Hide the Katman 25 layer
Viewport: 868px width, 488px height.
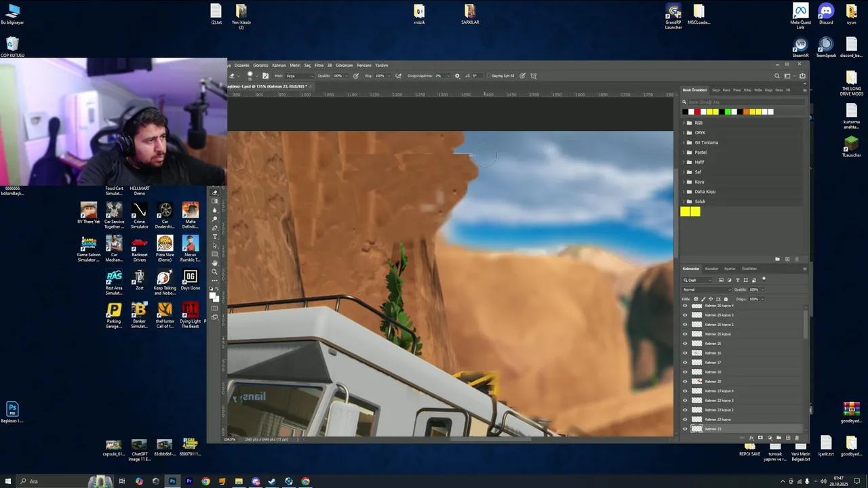(685, 344)
